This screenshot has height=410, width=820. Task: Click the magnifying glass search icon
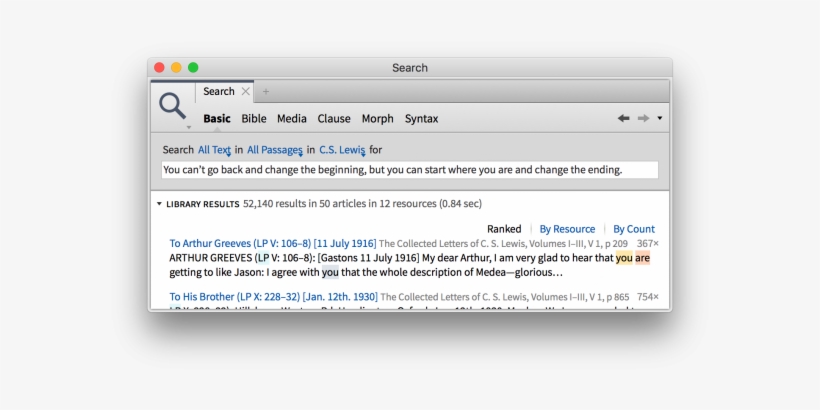click(x=173, y=106)
